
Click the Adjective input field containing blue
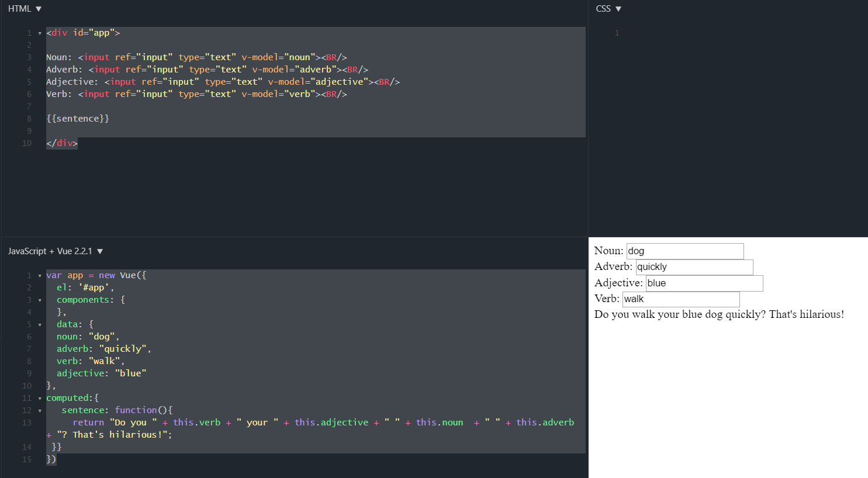click(x=704, y=283)
